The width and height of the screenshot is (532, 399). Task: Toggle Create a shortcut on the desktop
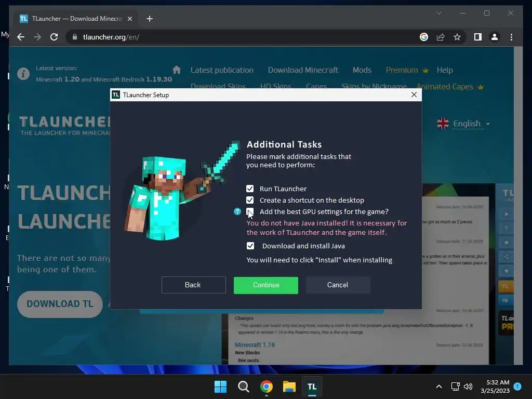click(x=250, y=200)
